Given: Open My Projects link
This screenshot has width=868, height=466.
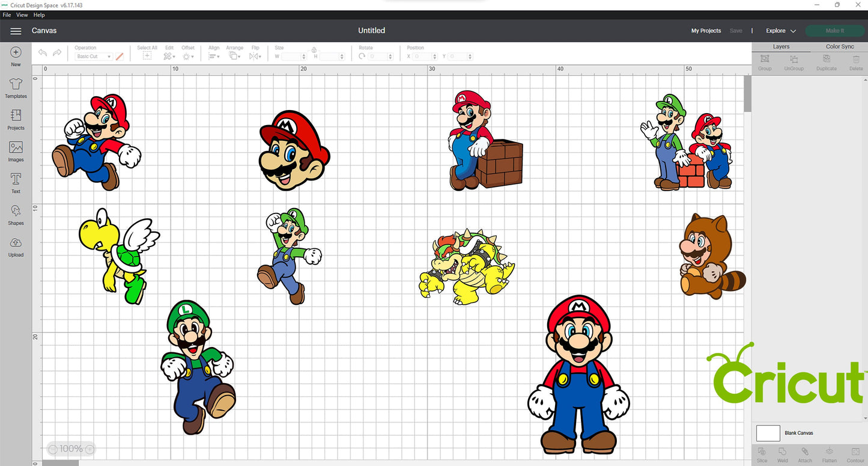Looking at the screenshot, I should tap(706, 31).
